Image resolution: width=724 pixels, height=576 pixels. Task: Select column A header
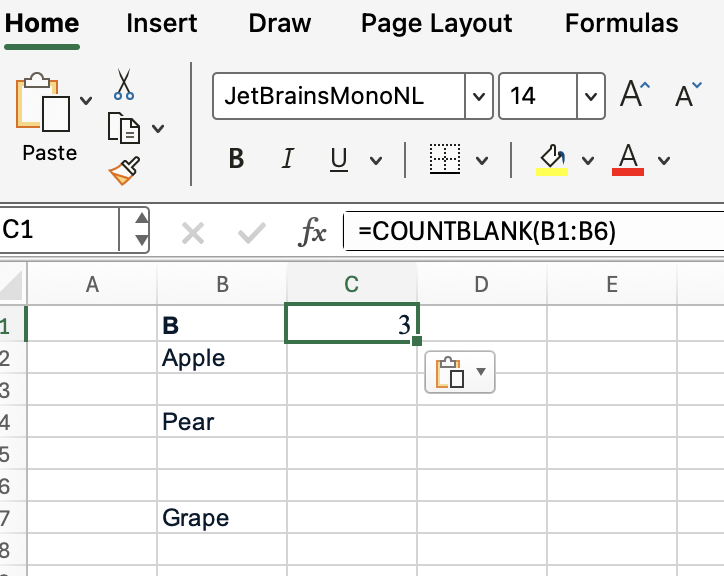coord(92,284)
